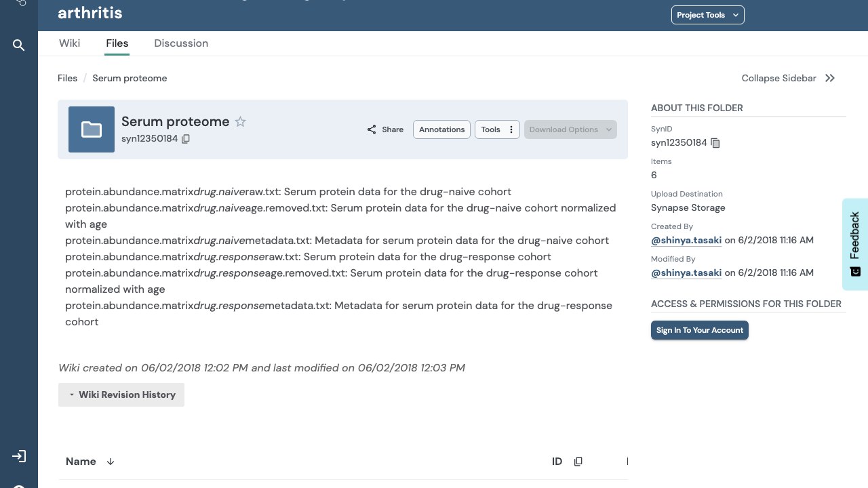
Task: Click the ID column header label
Action: tap(557, 462)
